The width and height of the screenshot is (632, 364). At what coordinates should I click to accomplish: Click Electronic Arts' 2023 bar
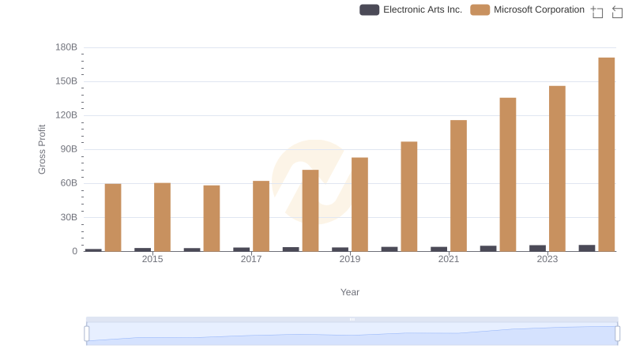(538, 249)
